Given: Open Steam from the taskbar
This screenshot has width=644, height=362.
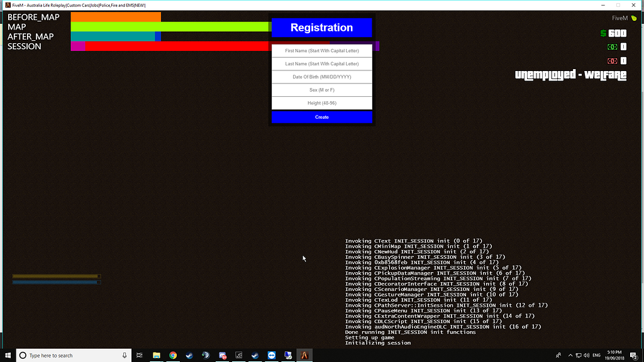Looking at the screenshot, I should tap(189, 354).
